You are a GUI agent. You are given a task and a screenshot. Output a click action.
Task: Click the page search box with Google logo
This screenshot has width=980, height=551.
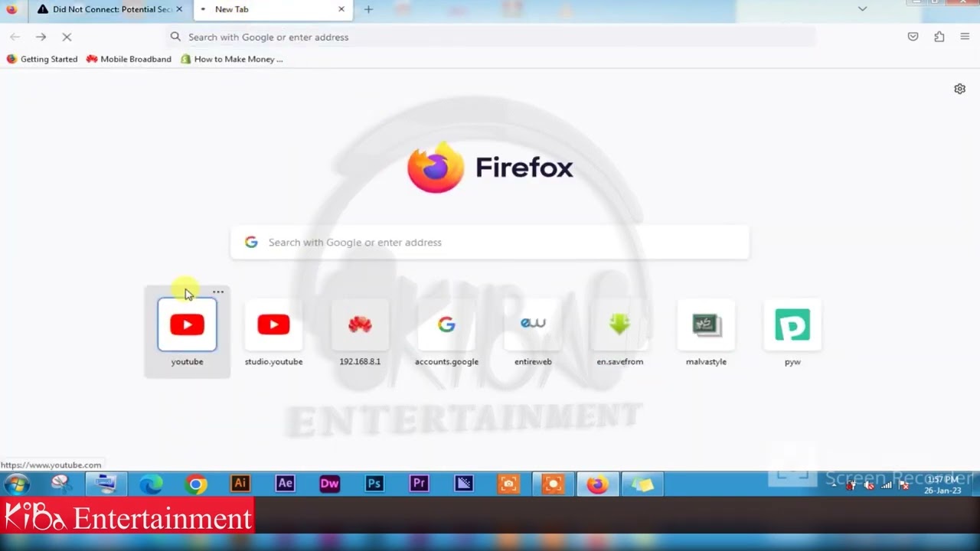tap(489, 242)
